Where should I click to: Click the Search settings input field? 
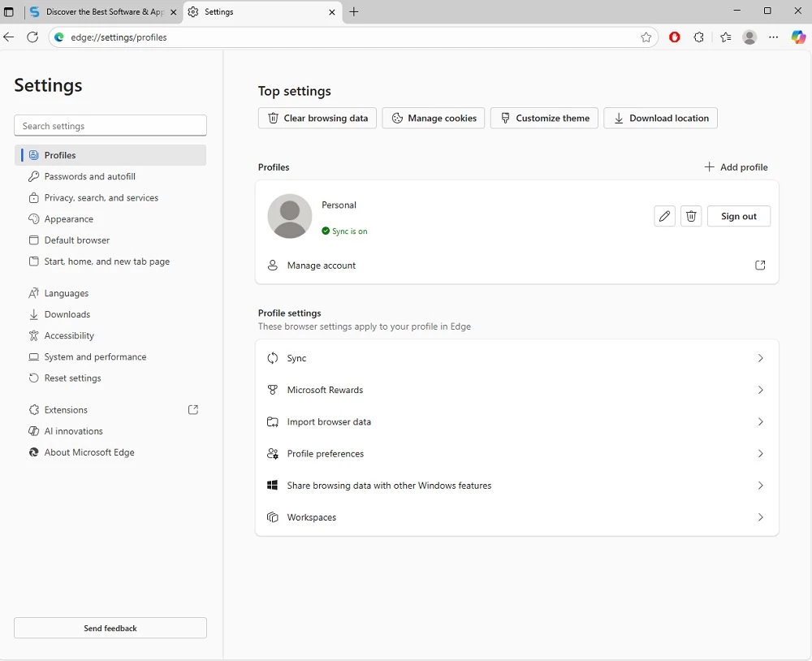[x=110, y=126]
